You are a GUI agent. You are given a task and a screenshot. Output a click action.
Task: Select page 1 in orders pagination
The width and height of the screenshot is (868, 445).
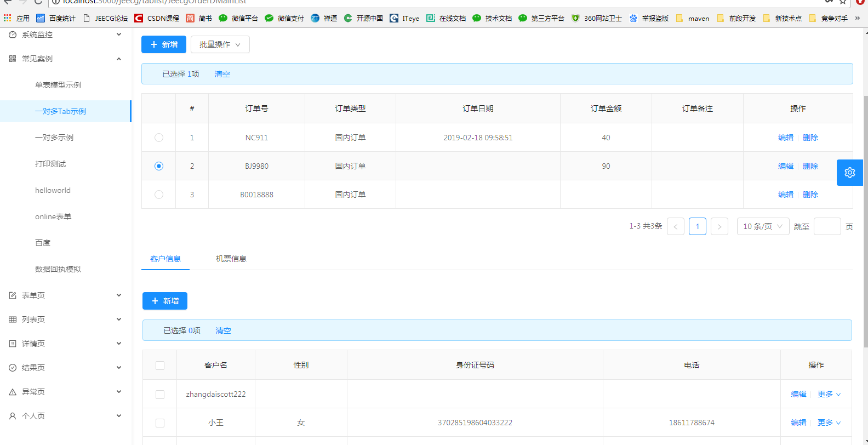click(698, 226)
